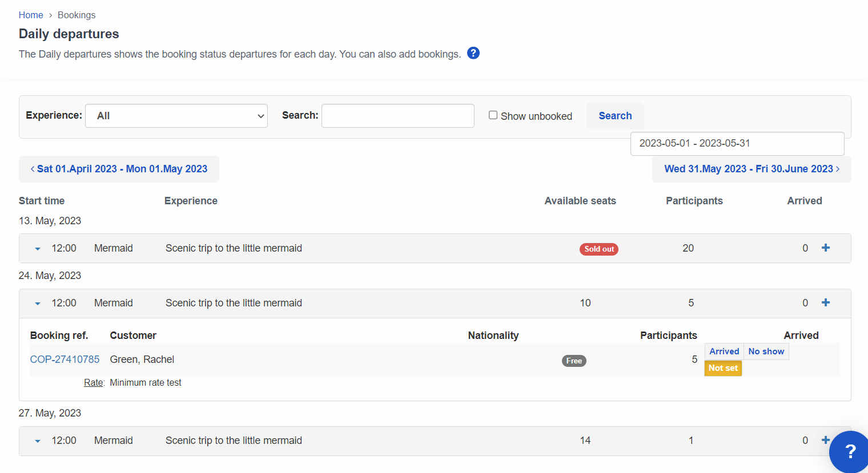The width and height of the screenshot is (868, 473).
Task: Click the 13. May, 2023 date heading
Action: coord(50,221)
